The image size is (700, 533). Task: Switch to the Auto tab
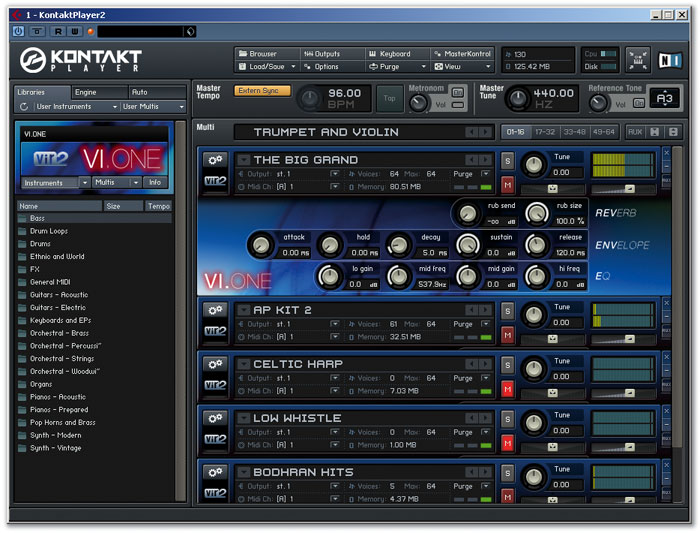point(157,92)
